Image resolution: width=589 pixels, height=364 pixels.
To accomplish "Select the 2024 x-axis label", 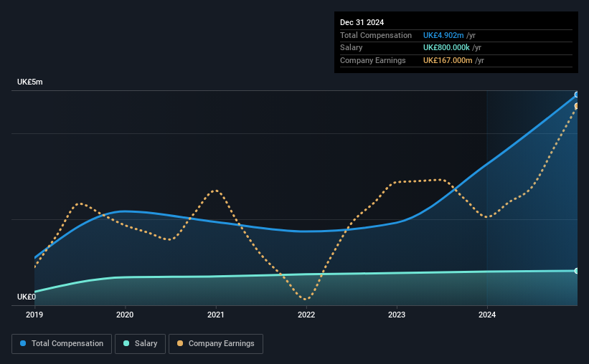I will [487, 315].
